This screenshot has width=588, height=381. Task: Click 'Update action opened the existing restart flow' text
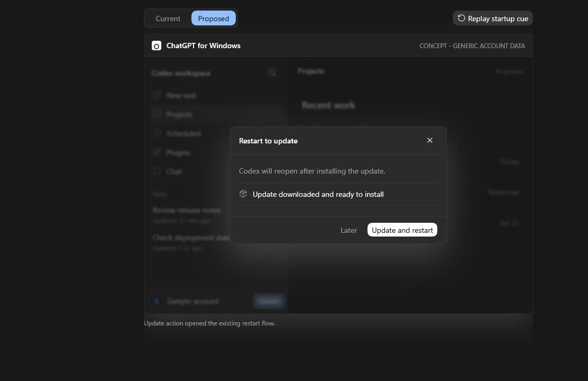(x=209, y=323)
